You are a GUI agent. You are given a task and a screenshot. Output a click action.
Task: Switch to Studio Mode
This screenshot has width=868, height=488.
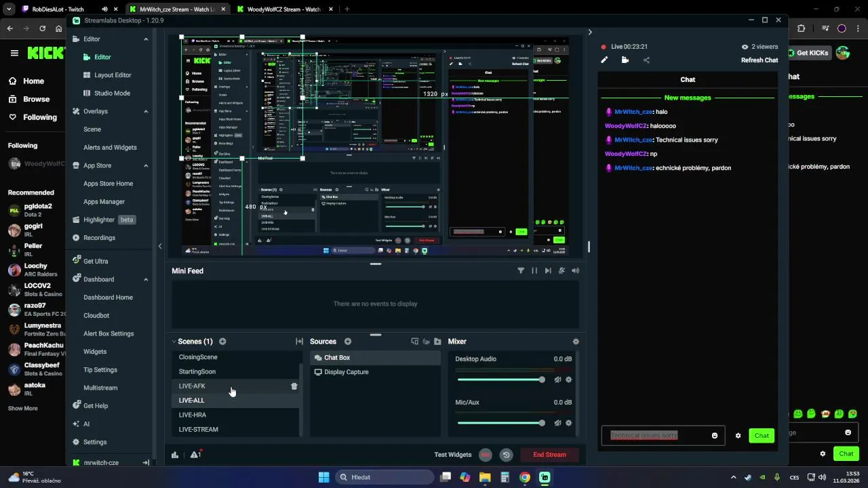(112, 93)
